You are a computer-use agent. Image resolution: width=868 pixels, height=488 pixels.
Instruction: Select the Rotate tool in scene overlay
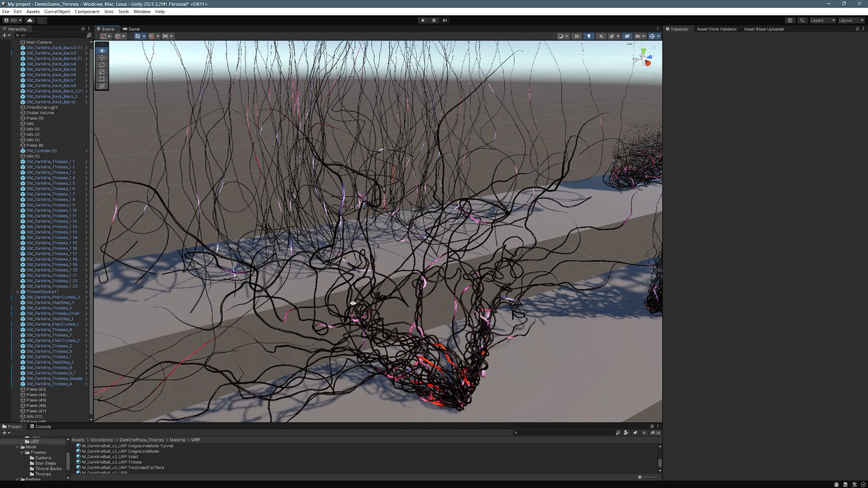[x=102, y=65]
